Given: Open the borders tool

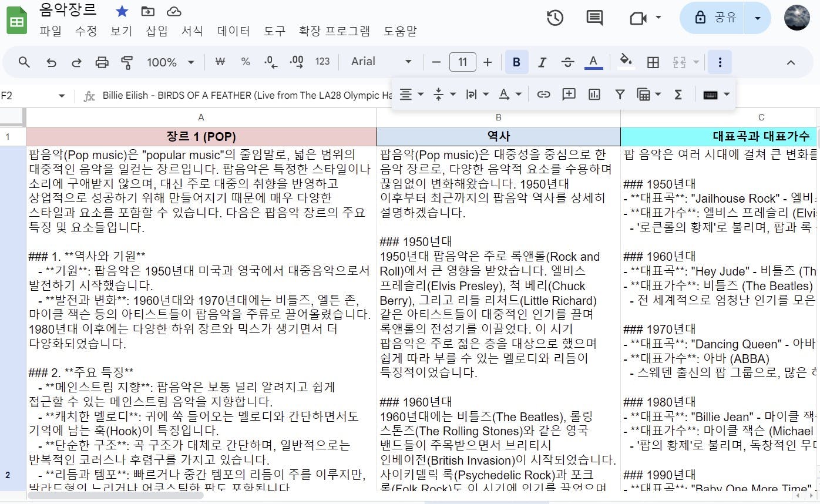Looking at the screenshot, I should click(x=653, y=62).
